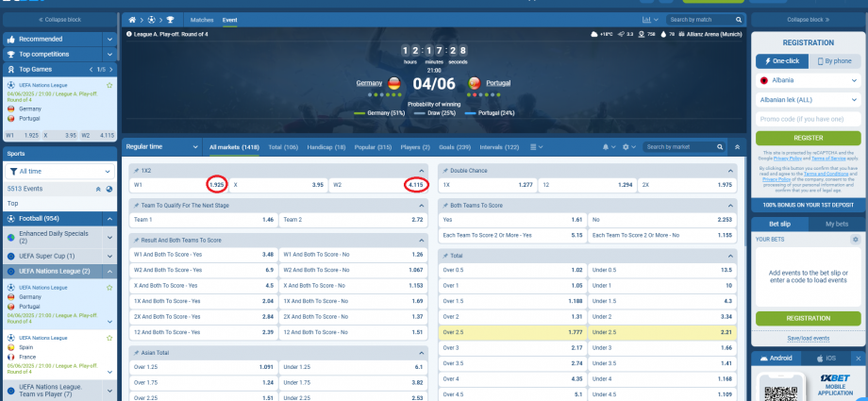Pin the Asian Total market
This screenshot has width=868, height=401.
pos(136,353)
